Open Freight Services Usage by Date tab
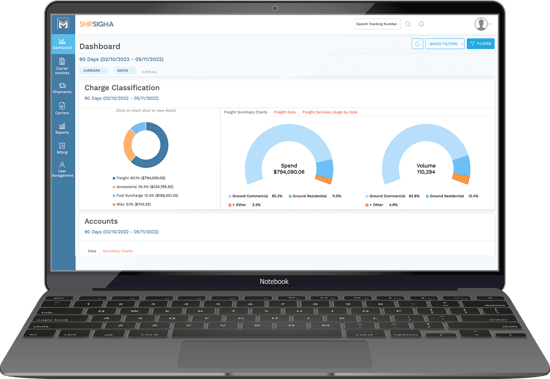The width and height of the screenshot is (550, 379). pyautogui.click(x=330, y=112)
